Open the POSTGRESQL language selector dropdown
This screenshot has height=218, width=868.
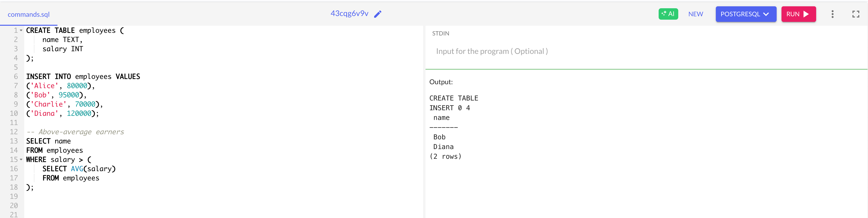tap(746, 14)
